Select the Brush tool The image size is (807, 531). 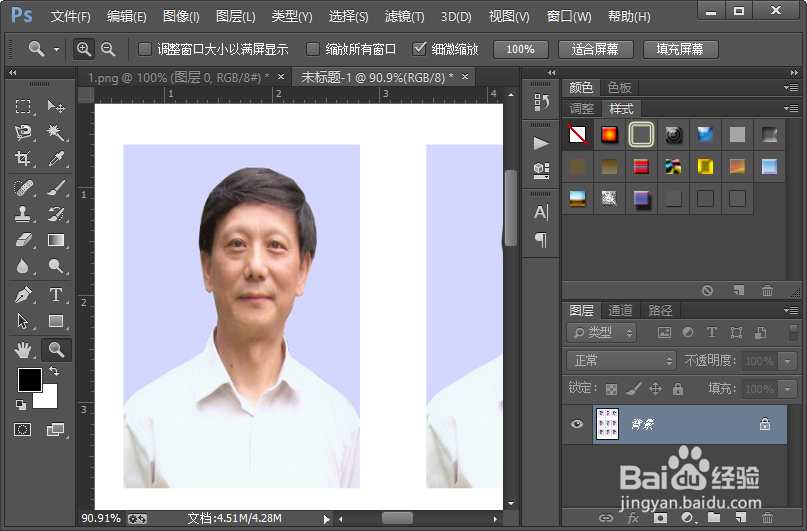(56, 188)
